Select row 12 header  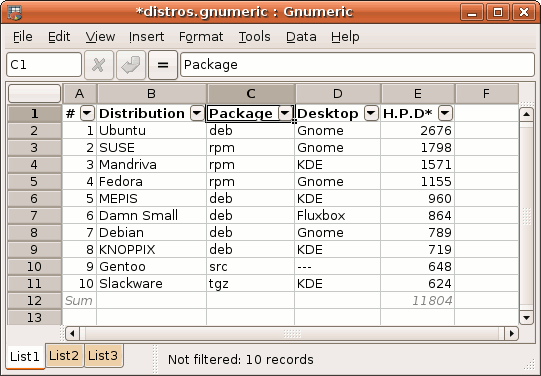35,300
